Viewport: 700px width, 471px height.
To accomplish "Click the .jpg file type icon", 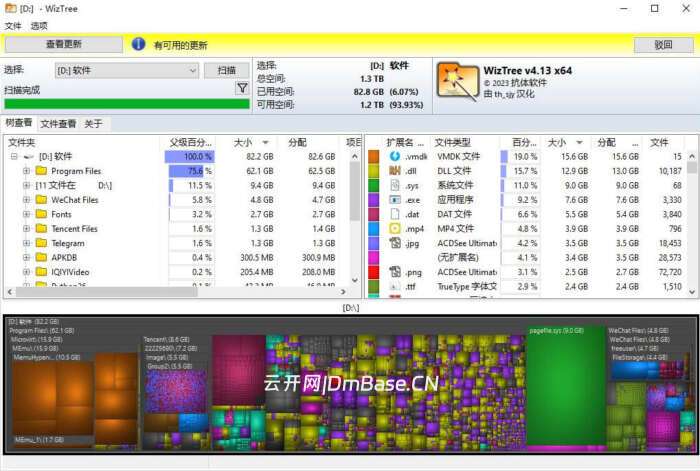I will pos(395,243).
